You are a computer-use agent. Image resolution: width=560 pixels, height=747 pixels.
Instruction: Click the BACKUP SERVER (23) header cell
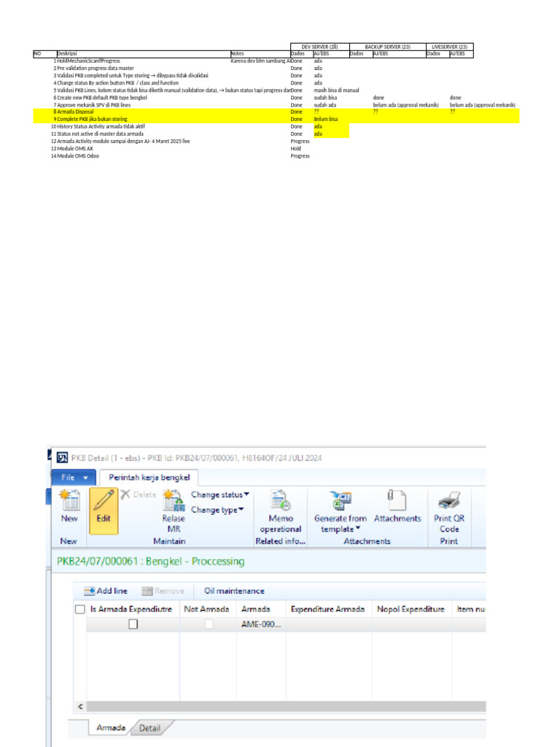[x=388, y=47]
